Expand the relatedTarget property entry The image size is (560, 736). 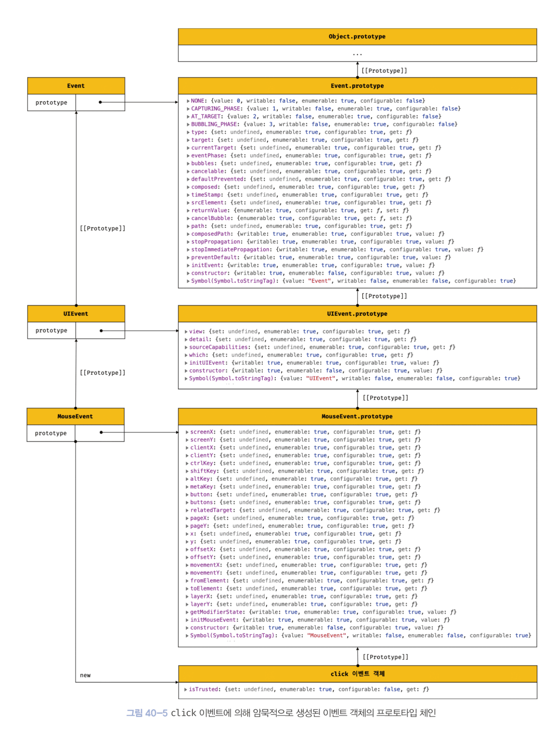(x=187, y=511)
